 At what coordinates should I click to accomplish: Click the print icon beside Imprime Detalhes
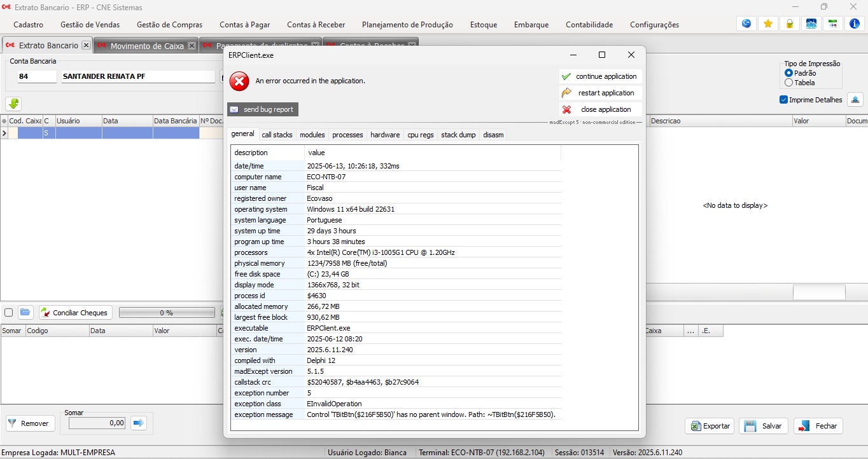coord(855,100)
